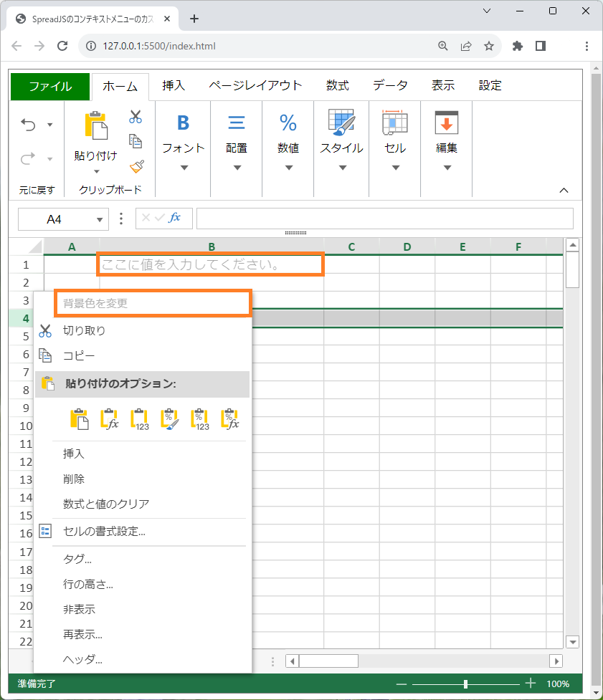Open Chrome tab search dropdown arrow
This screenshot has height=700, width=603.
pyautogui.click(x=487, y=11)
